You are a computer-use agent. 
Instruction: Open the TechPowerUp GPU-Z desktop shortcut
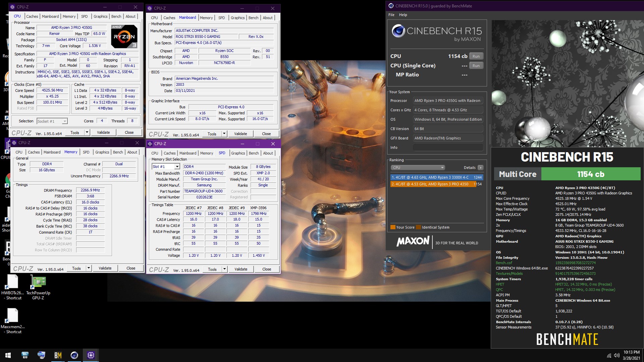38,287
